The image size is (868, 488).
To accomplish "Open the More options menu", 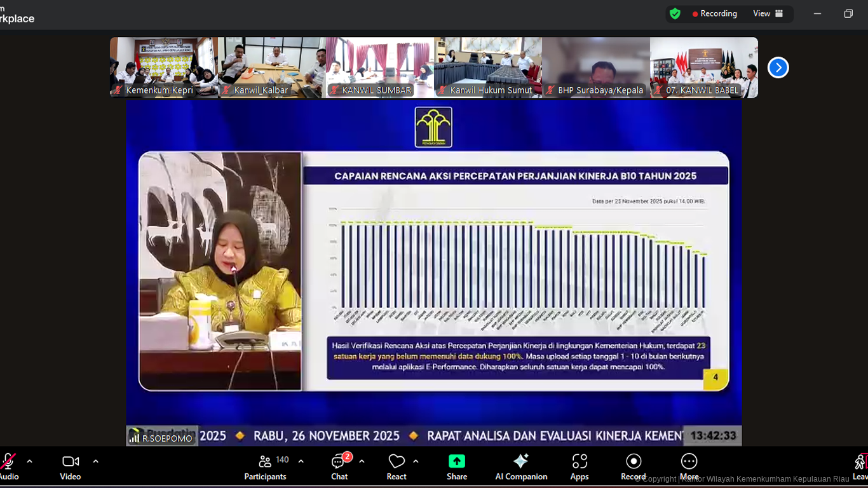I will point(689,461).
